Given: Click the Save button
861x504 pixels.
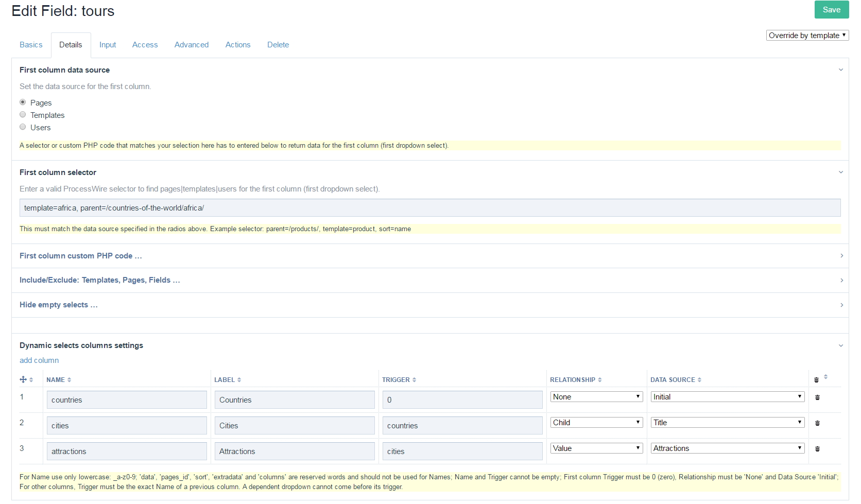Looking at the screenshot, I should [x=832, y=10].
